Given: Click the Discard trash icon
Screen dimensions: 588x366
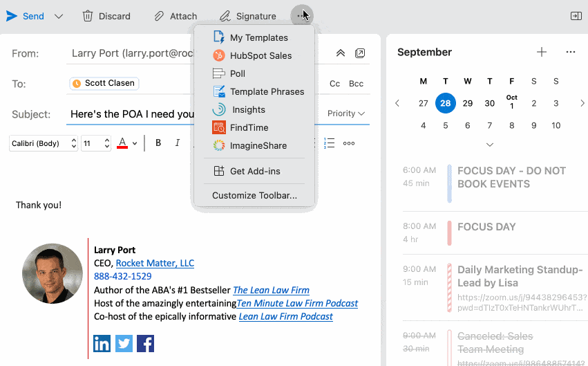Looking at the screenshot, I should (x=88, y=16).
